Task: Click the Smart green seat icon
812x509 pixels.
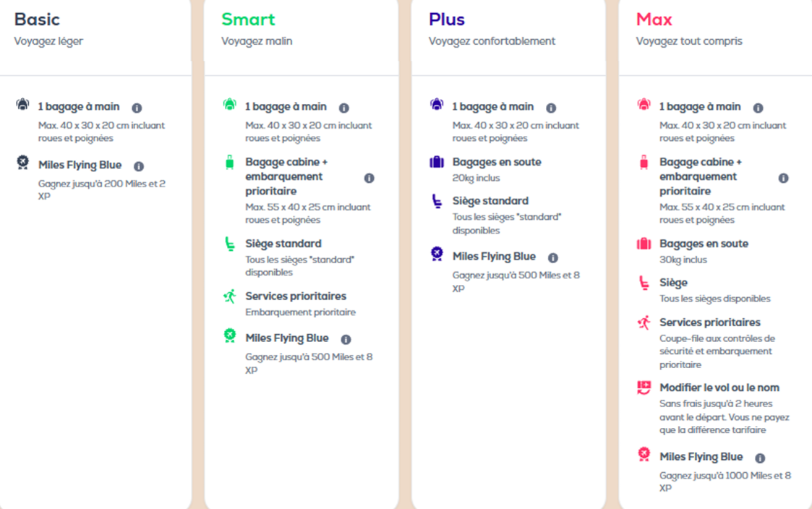Action: 229,244
